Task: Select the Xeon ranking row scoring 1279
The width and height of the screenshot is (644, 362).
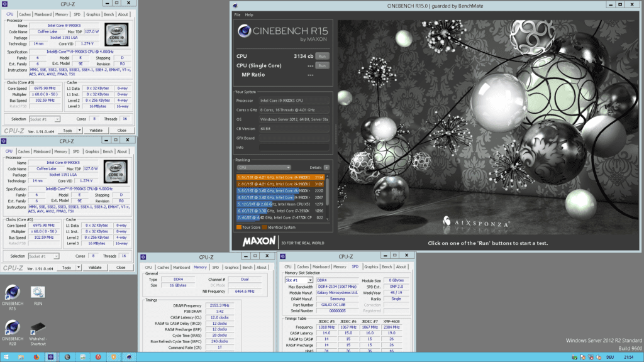Action: (280, 204)
